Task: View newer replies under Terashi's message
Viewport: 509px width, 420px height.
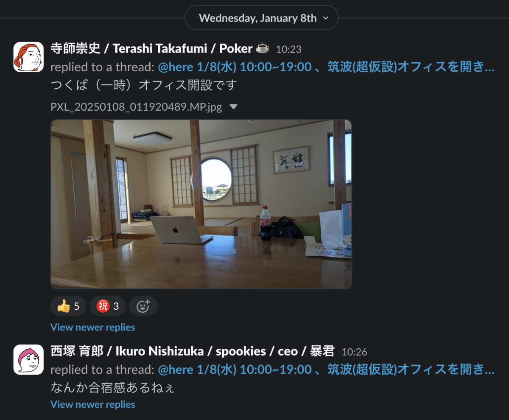Action: click(93, 327)
